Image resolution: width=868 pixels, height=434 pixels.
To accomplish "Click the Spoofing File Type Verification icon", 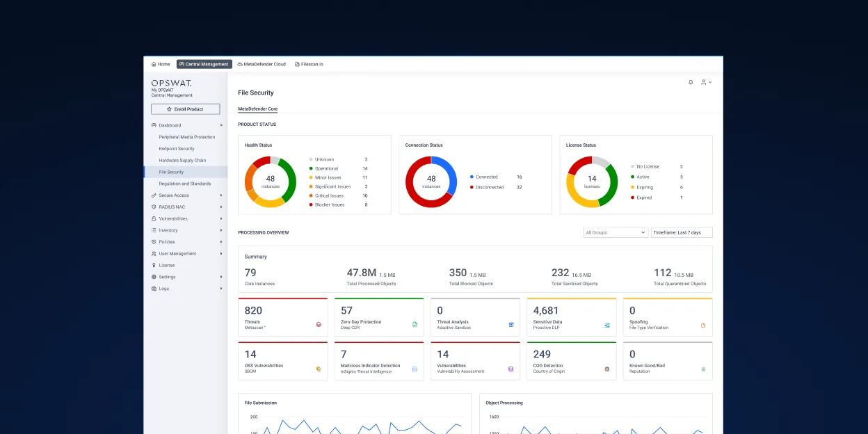I will pyautogui.click(x=703, y=325).
